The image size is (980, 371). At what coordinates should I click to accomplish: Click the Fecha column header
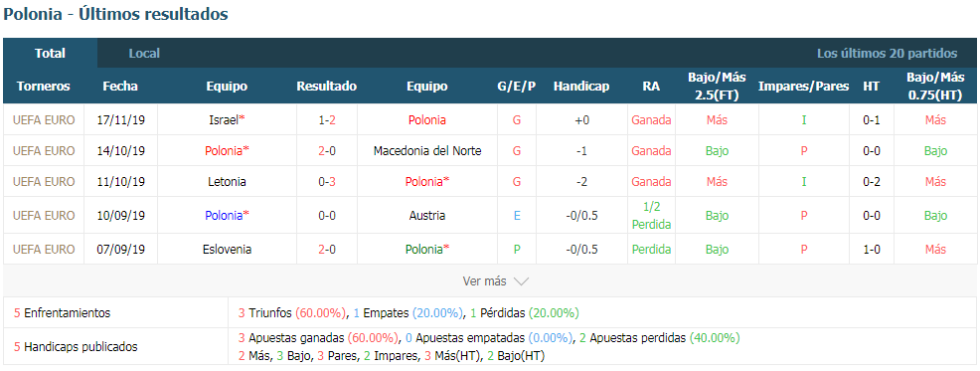(x=120, y=87)
